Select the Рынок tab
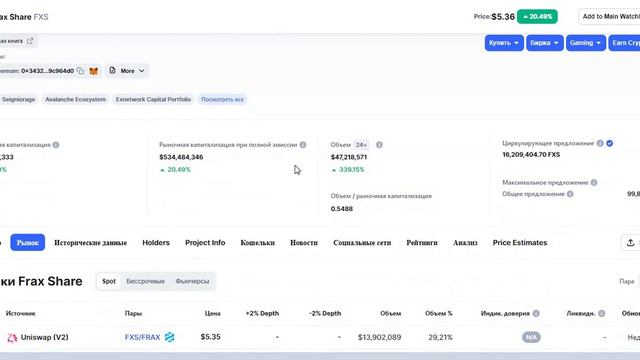The width and height of the screenshot is (640, 360). 28,242
